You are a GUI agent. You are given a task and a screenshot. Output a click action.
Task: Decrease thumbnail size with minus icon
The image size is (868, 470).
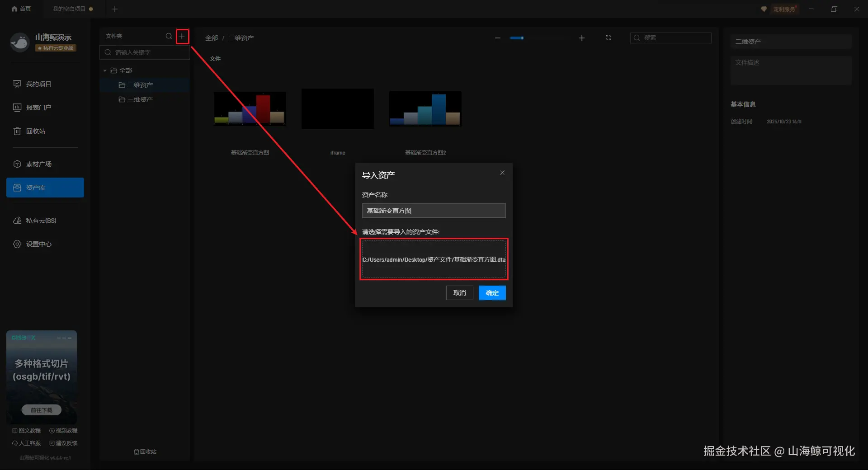498,38
